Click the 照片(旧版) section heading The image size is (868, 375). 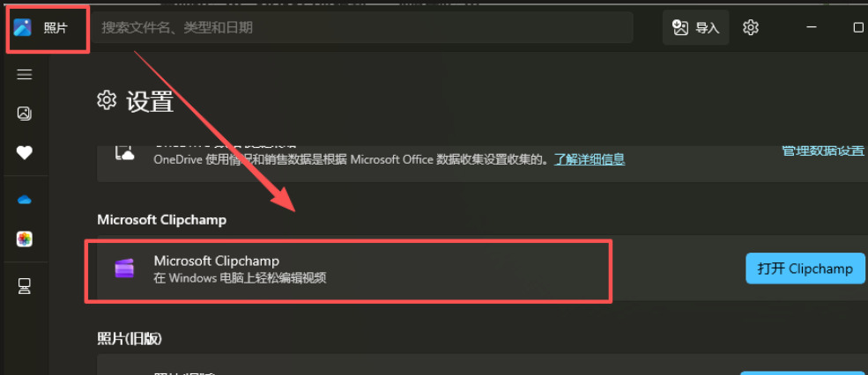click(x=130, y=339)
